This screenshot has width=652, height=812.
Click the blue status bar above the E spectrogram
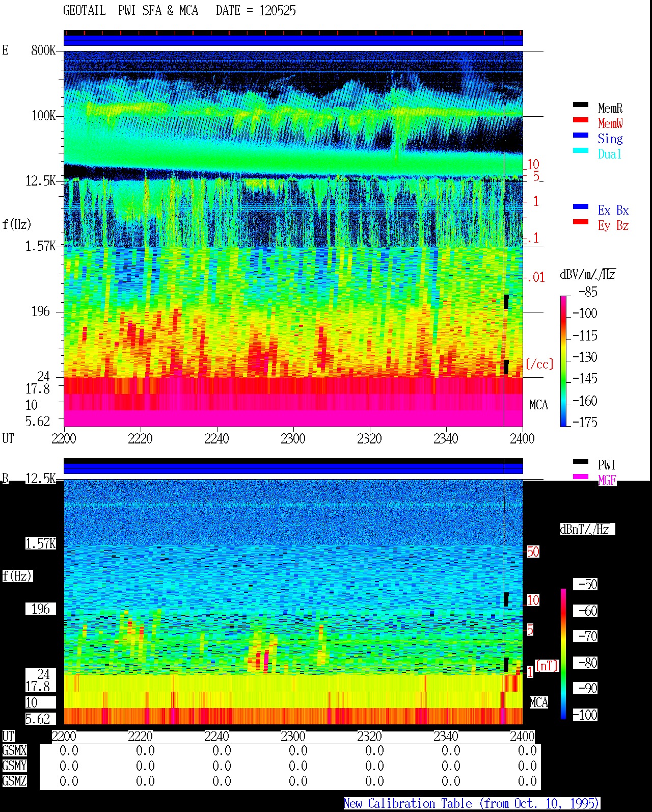pos(293,40)
